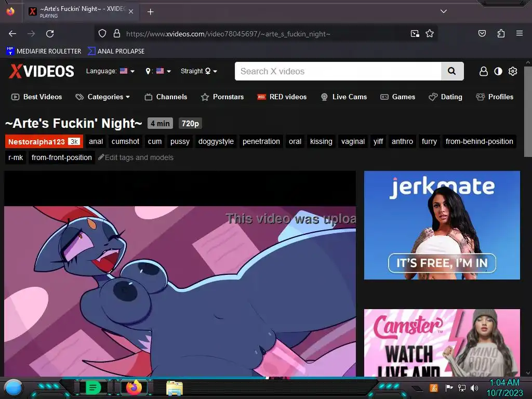Open the Live Cams section

pos(344,97)
